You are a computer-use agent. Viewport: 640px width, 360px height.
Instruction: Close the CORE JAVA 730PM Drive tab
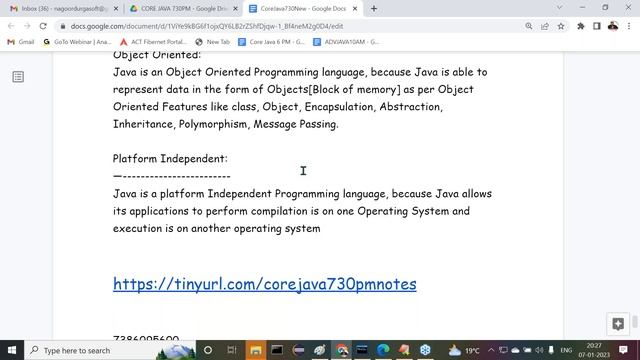click(236, 9)
